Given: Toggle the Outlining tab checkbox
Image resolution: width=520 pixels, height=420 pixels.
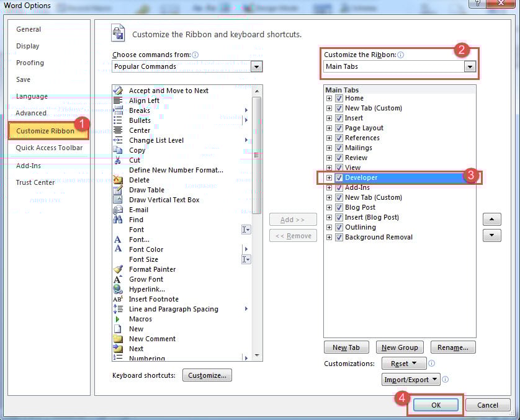Looking at the screenshot, I should [339, 227].
